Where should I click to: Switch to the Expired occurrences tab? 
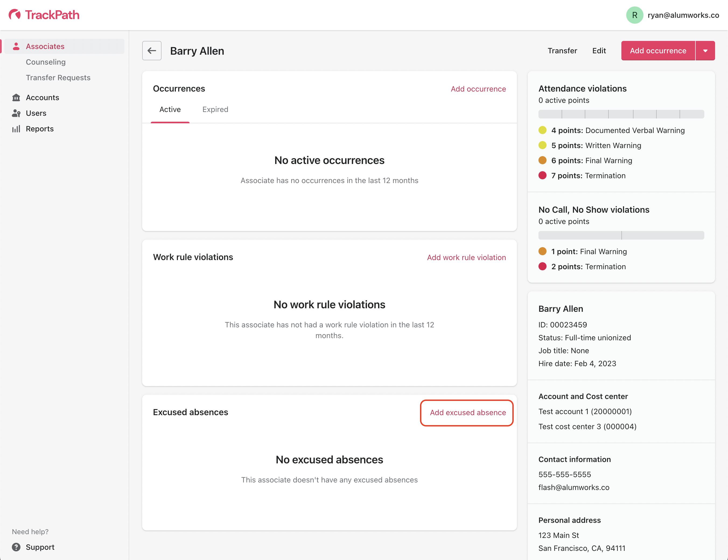pyautogui.click(x=215, y=109)
